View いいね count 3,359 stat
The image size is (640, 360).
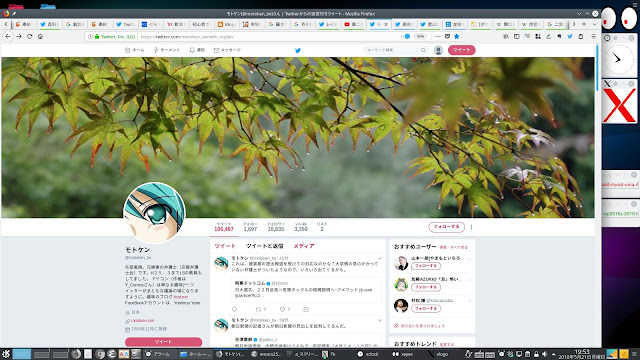(x=301, y=227)
